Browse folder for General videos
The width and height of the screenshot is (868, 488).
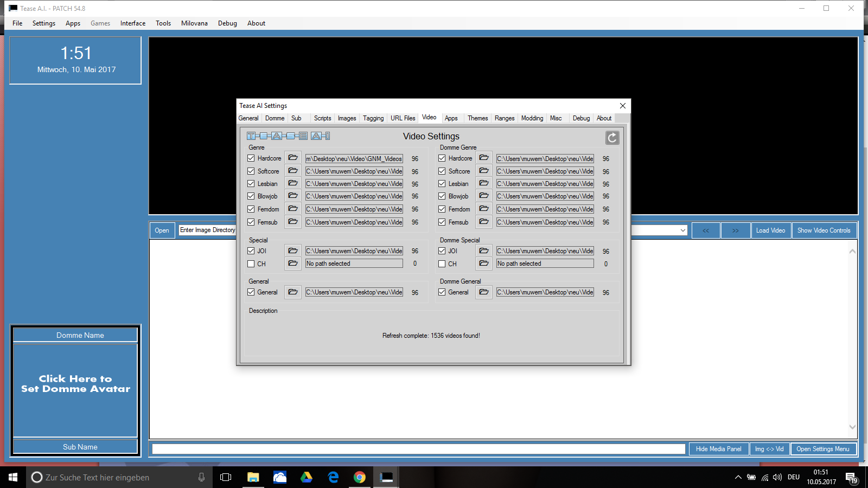click(x=293, y=292)
